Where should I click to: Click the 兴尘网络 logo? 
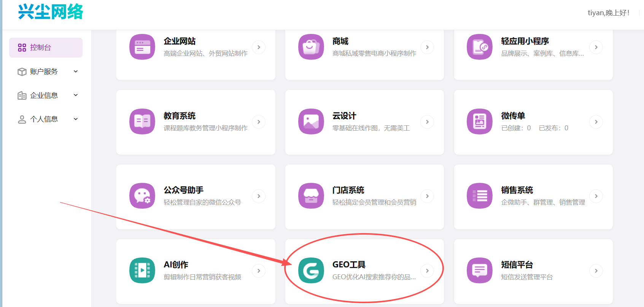51,11
